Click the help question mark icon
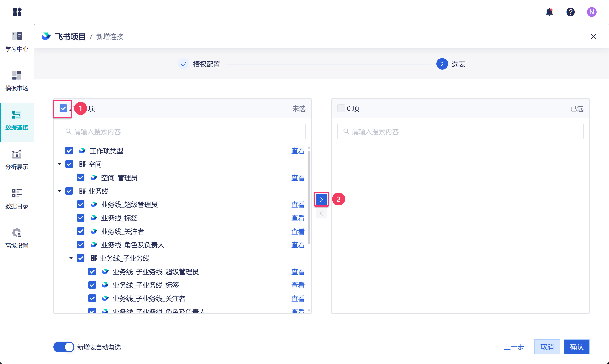609x364 pixels. pyautogui.click(x=570, y=12)
